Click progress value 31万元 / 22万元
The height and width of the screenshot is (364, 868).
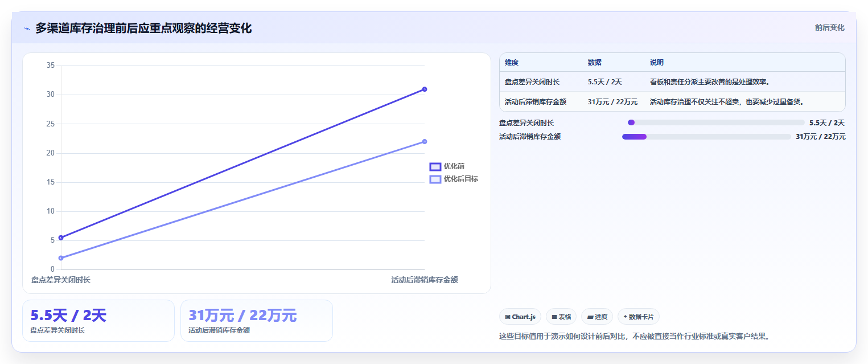coord(821,137)
